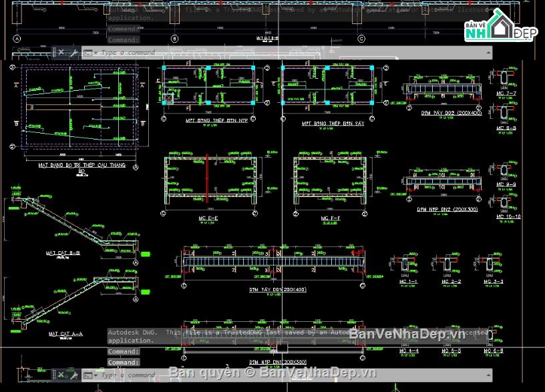Viewport: 545px width, 392px height.
Task: Open the wrench customize menu on upper command bar
Action: pos(72,52)
